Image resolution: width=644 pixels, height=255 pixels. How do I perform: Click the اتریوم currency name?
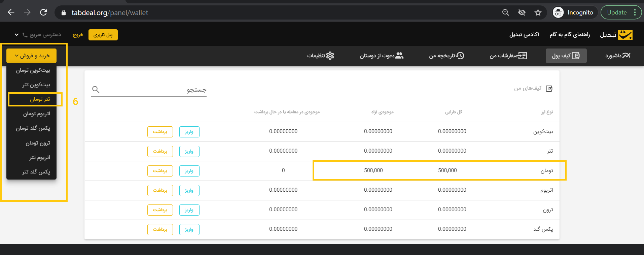[547, 190]
